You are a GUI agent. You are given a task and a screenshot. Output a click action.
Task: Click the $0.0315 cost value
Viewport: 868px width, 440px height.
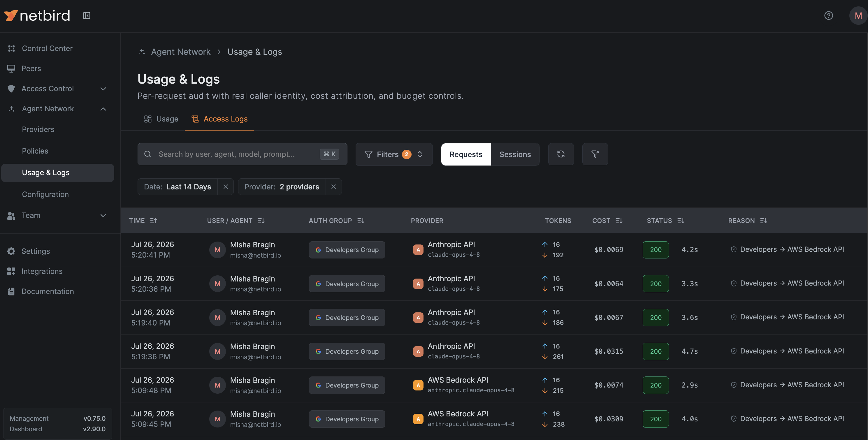(x=609, y=351)
